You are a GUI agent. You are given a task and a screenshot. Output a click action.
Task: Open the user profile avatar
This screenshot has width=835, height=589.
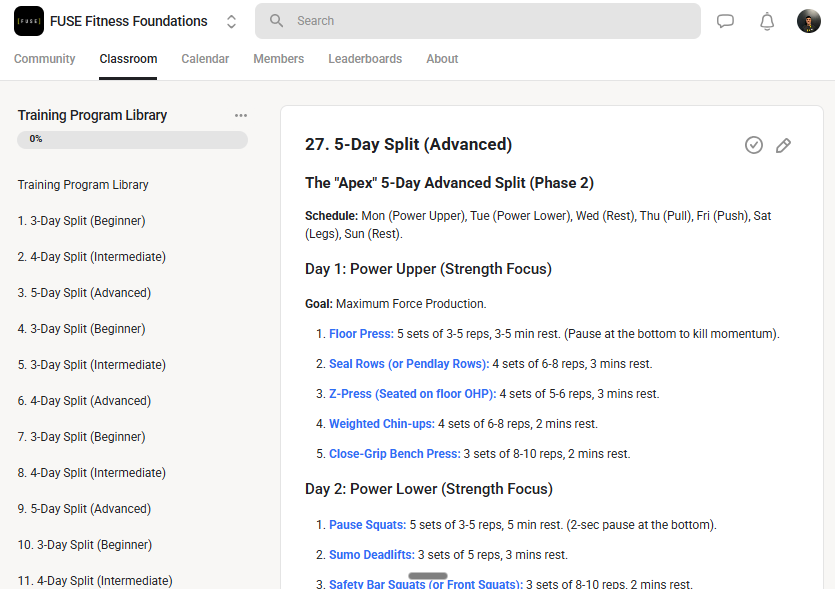tap(808, 21)
